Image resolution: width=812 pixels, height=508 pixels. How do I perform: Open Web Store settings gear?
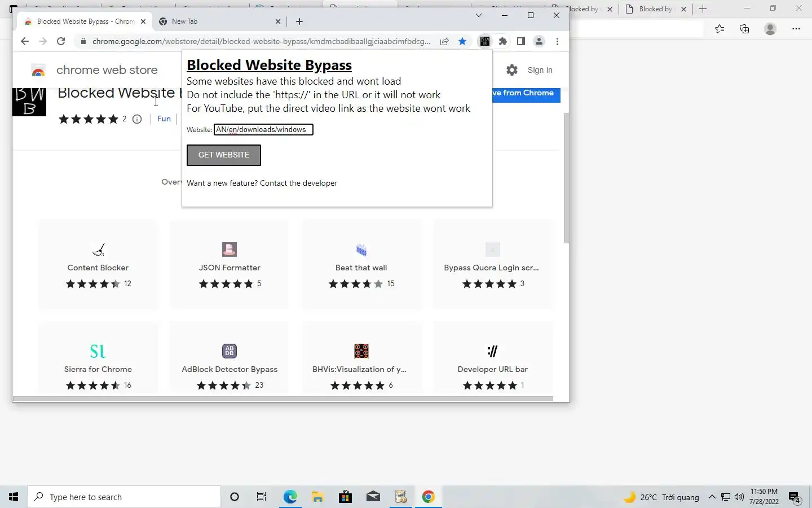click(512, 70)
